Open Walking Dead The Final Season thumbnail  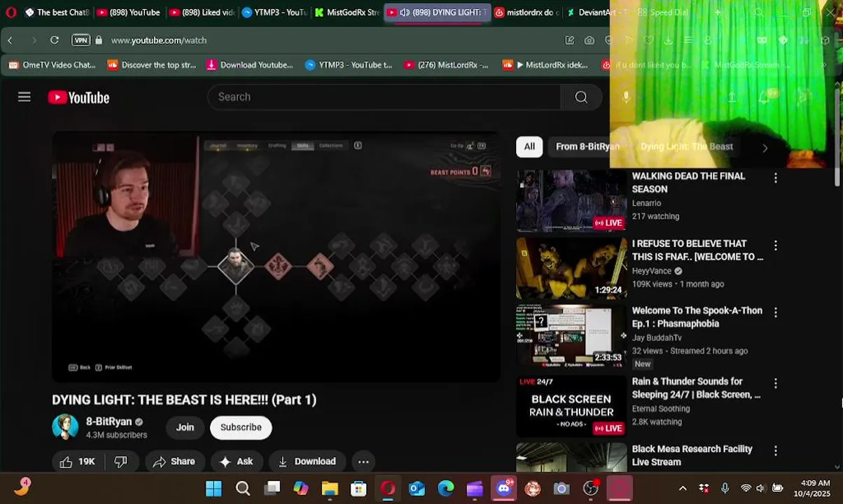click(571, 201)
